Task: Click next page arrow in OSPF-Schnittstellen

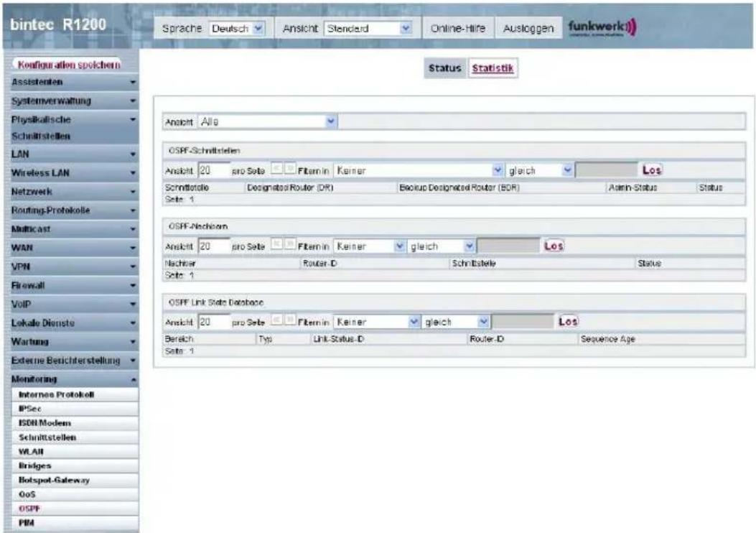Action: (x=290, y=168)
